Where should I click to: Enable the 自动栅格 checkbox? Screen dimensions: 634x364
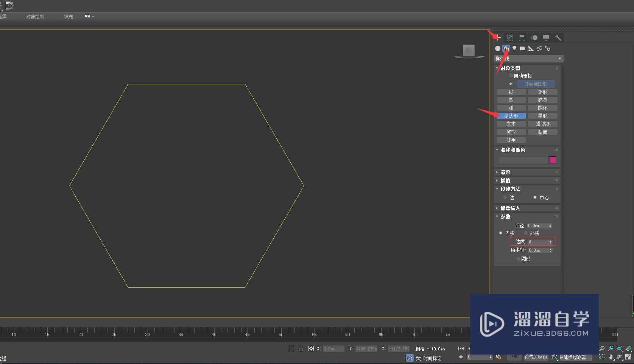[x=511, y=76]
